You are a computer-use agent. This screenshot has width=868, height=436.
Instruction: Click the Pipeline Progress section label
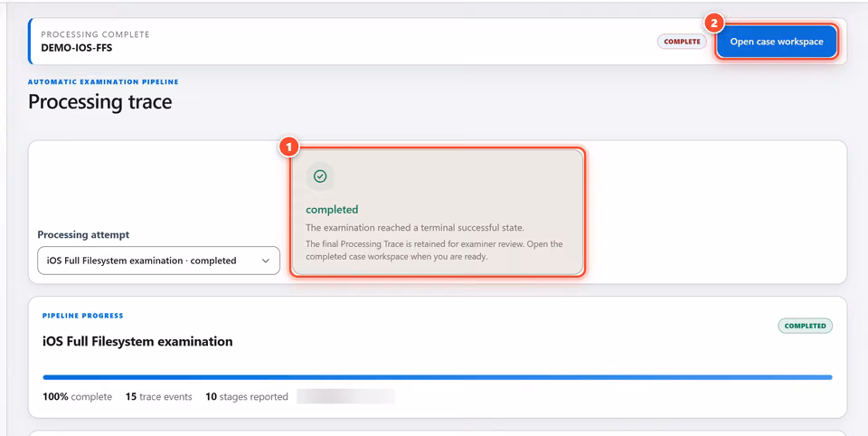(83, 316)
